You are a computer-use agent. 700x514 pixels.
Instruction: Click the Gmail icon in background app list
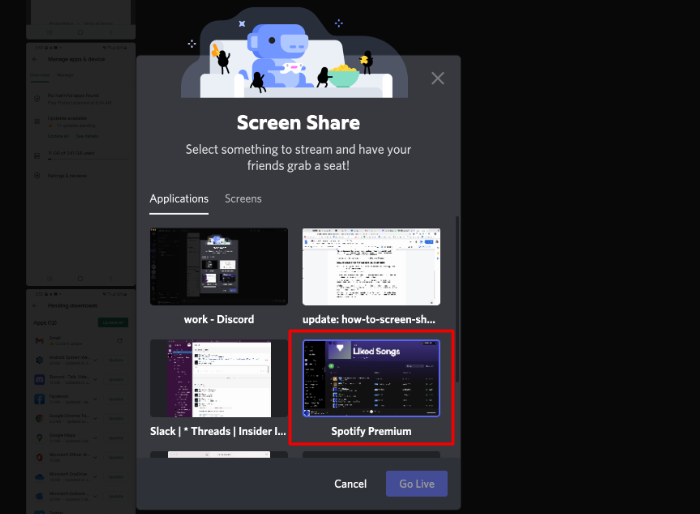[39, 341]
